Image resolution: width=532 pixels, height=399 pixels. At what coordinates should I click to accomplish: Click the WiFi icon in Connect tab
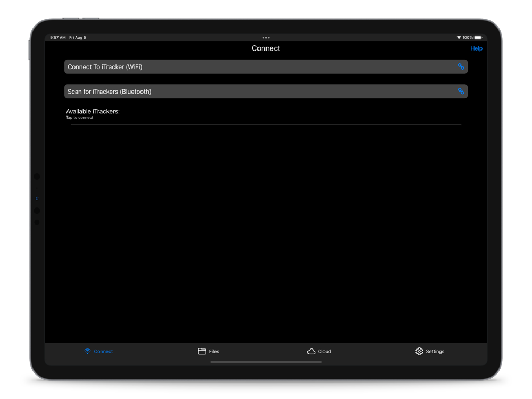pos(88,351)
